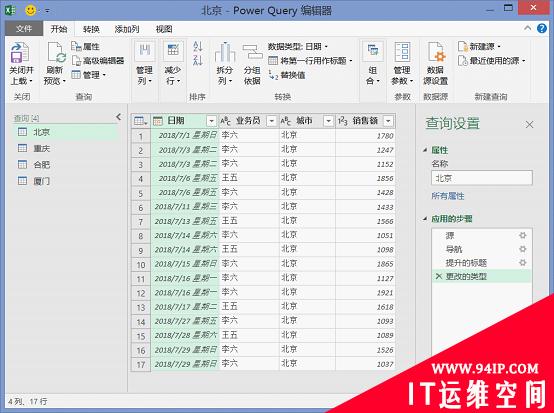Click the date type icon on 日期 column
Viewport: 554px width, 413px height.
pyautogui.click(x=158, y=121)
